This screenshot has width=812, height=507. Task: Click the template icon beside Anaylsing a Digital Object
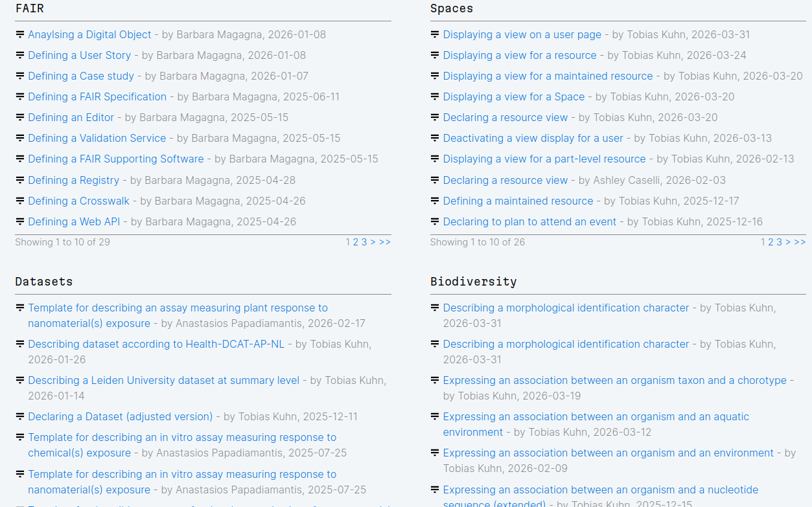20,35
